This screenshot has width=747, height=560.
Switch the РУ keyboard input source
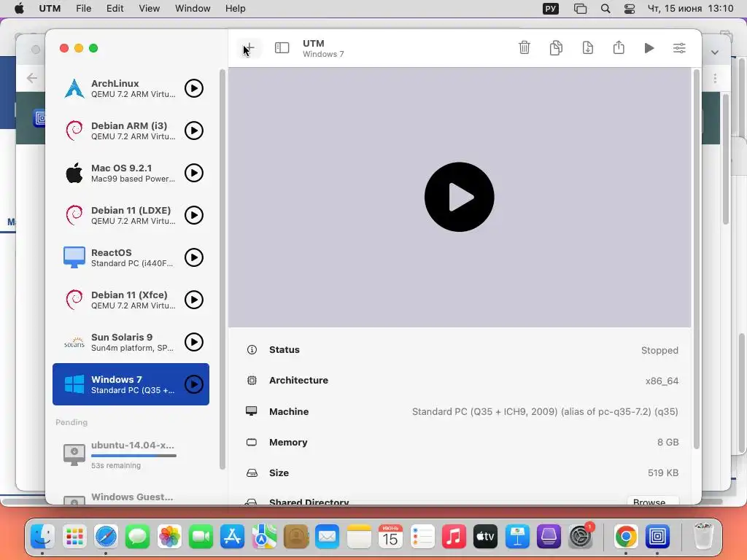(551, 9)
